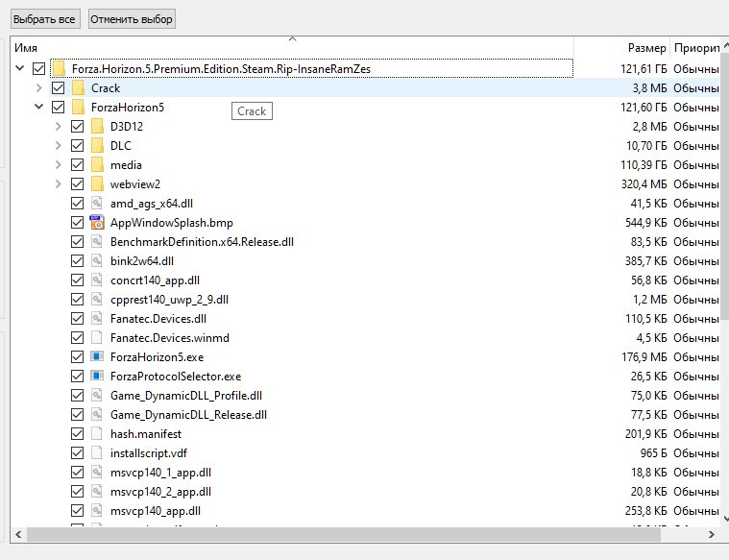Click the DLC folder icon
The height and width of the screenshot is (560, 729).
pos(97,146)
